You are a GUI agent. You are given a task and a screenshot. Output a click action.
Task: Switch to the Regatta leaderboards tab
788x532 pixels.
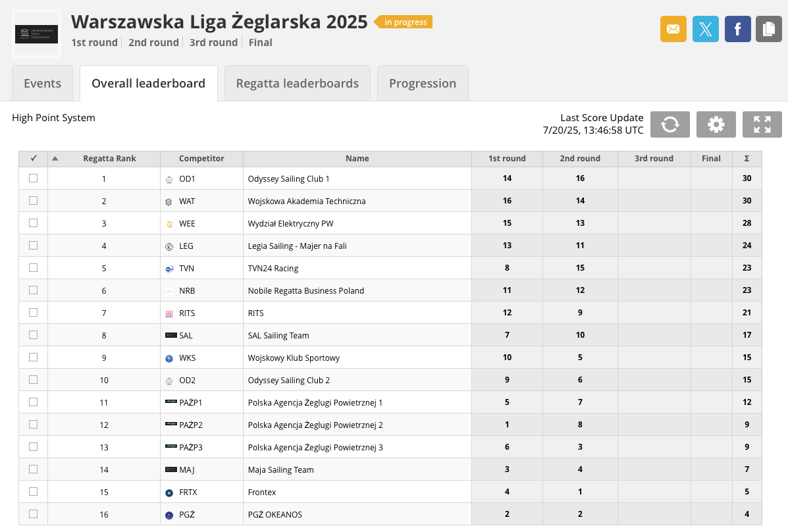(297, 84)
